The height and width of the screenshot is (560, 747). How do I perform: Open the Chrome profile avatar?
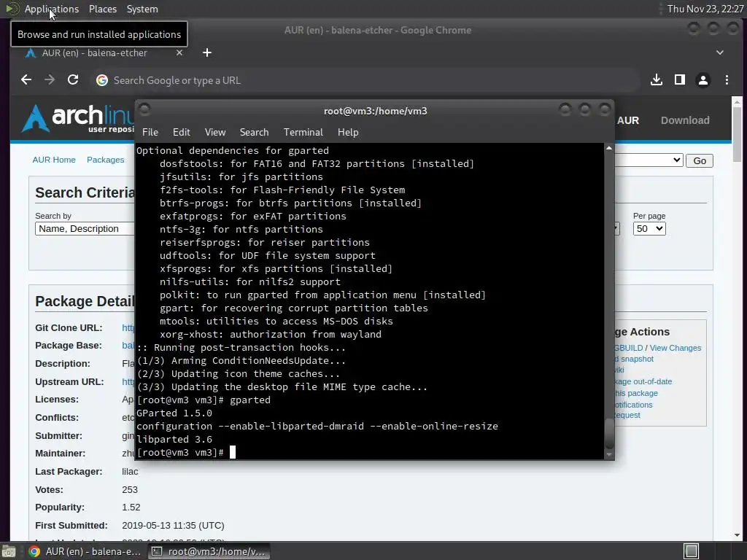click(703, 80)
